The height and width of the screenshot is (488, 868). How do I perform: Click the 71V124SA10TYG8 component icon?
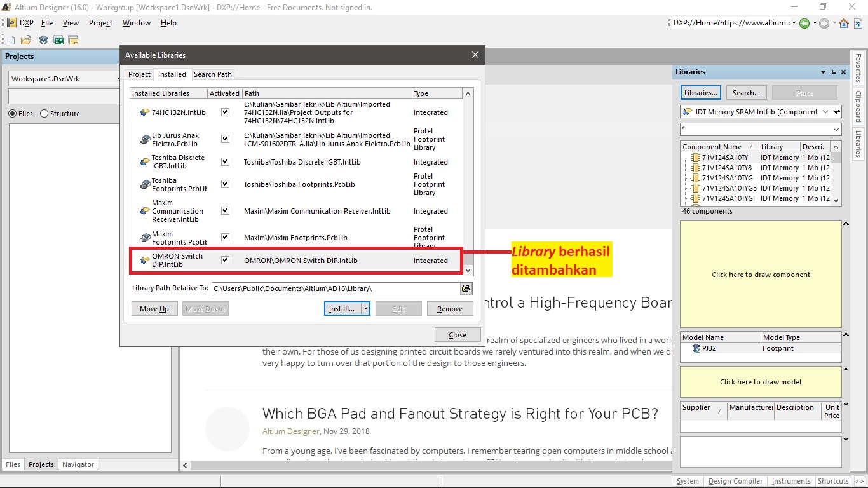[x=696, y=188]
